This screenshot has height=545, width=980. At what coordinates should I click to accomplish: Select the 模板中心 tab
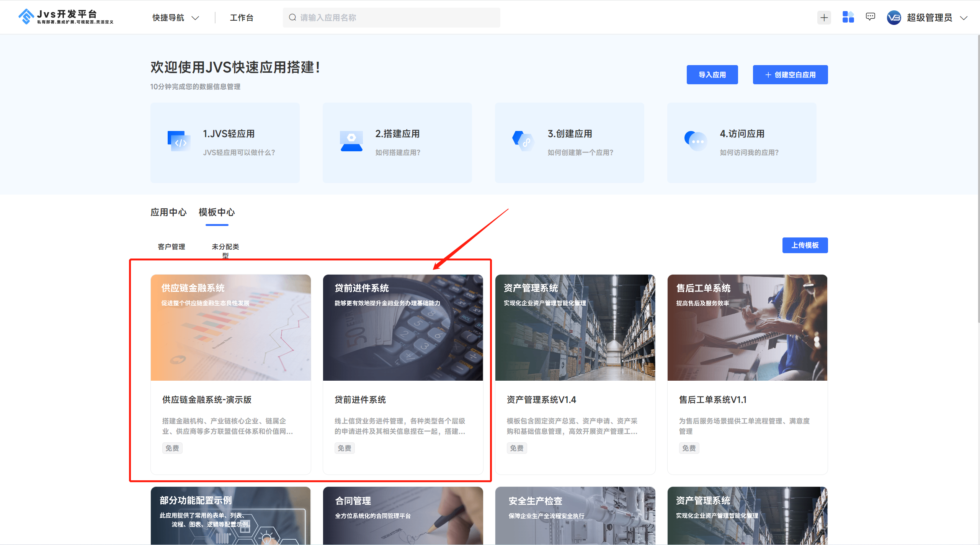pyautogui.click(x=217, y=212)
